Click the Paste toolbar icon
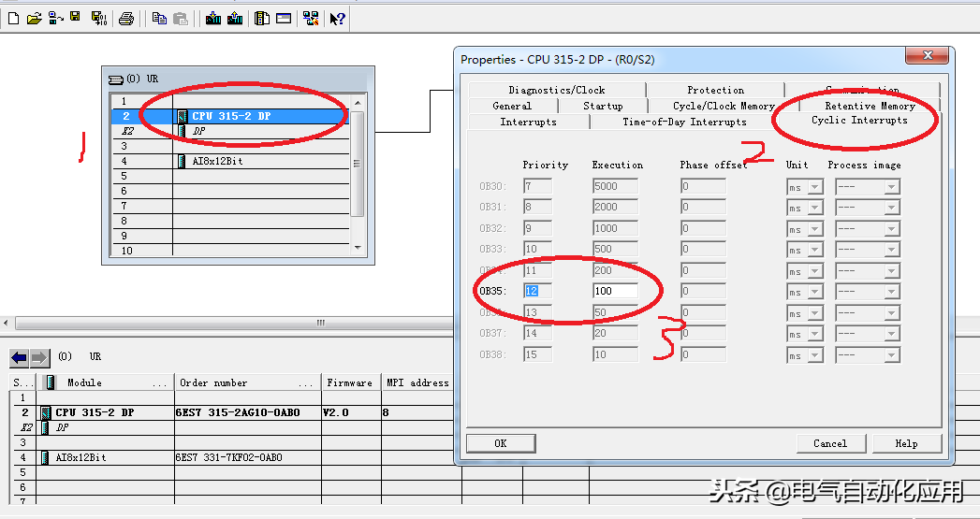 coord(181,19)
